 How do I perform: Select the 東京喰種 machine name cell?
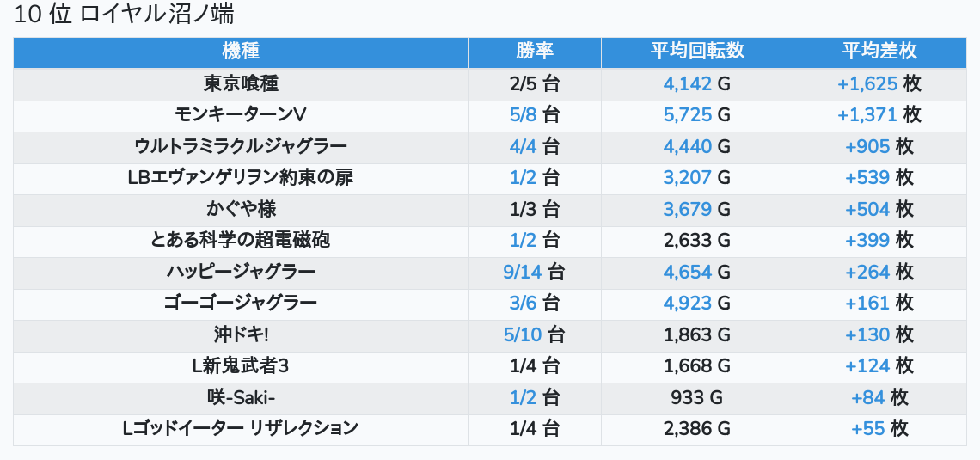click(x=241, y=84)
